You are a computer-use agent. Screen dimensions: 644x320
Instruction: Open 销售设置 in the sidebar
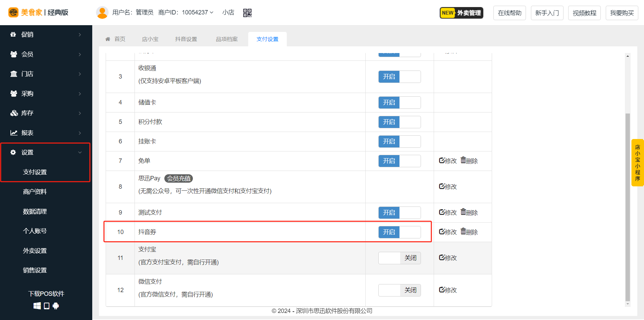[35, 270]
